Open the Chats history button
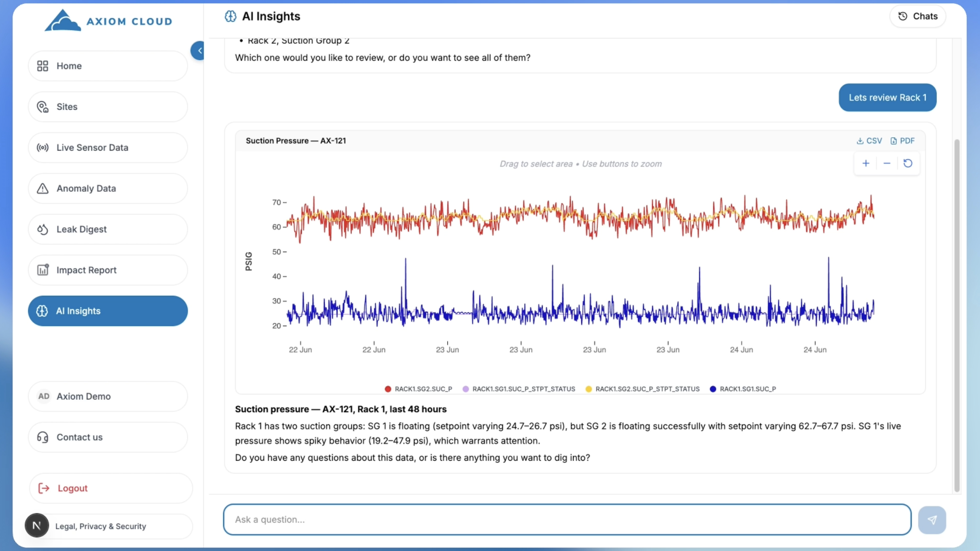The width and height of the screenshot is (980, 551). (918, 16)
